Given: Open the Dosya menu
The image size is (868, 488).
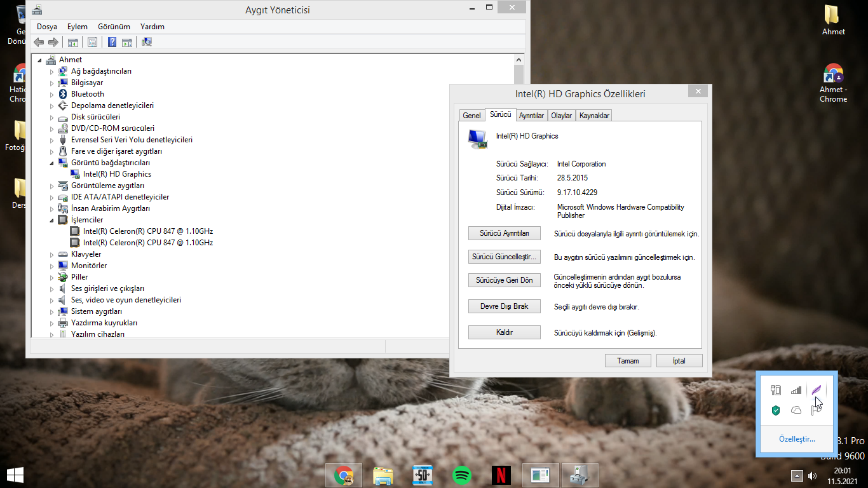Looking at the screenshot, I should (47, 27).
